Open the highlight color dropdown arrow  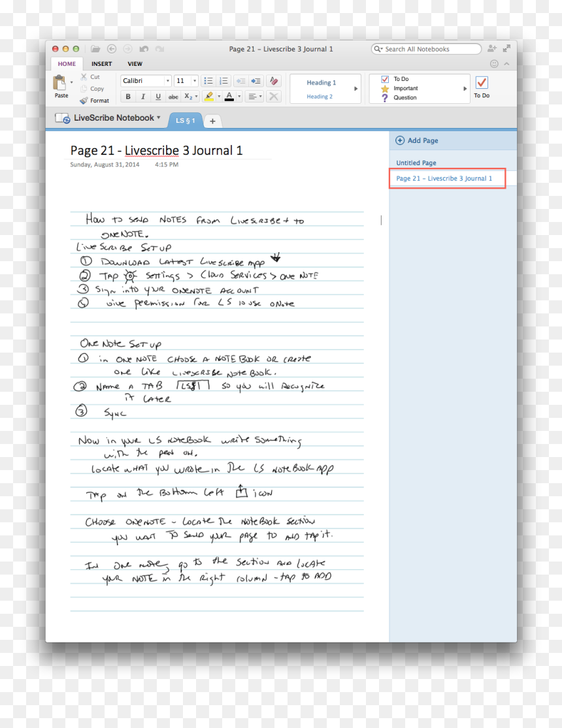coord(219,97)
